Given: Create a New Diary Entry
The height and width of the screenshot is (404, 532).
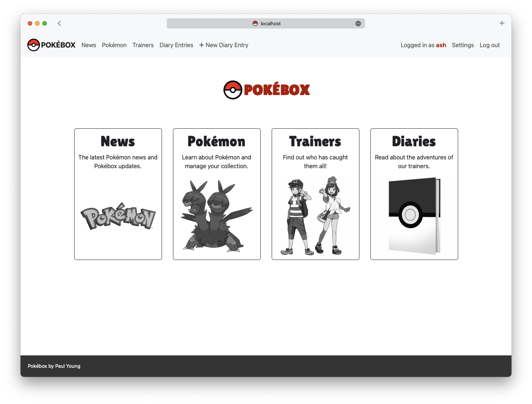Looking at the screenshot, I should [224, 45].
